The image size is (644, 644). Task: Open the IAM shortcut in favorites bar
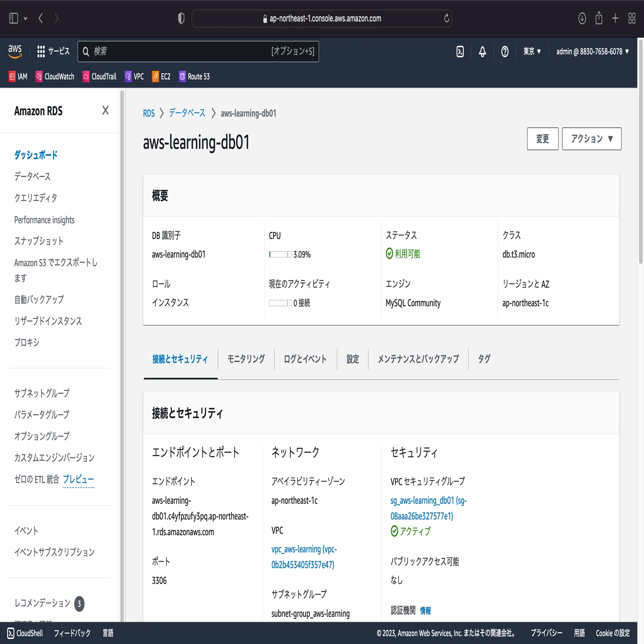[18, 77]
